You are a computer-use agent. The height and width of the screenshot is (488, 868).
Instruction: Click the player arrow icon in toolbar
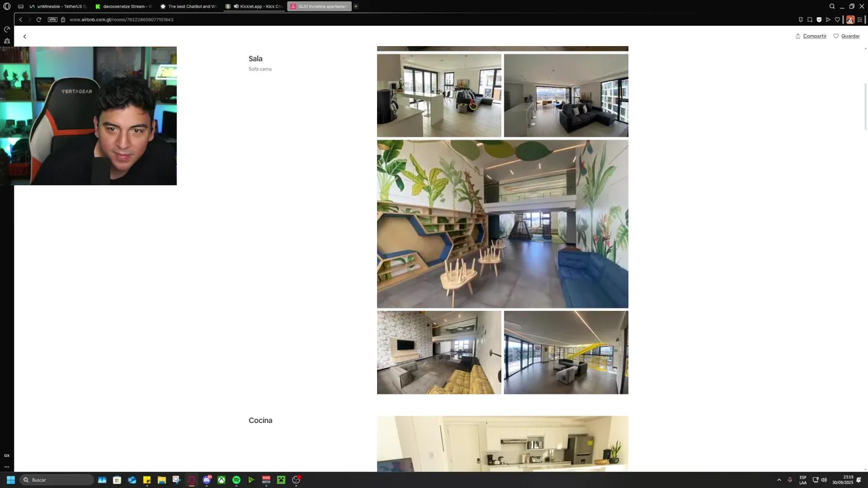click(828, 20)
